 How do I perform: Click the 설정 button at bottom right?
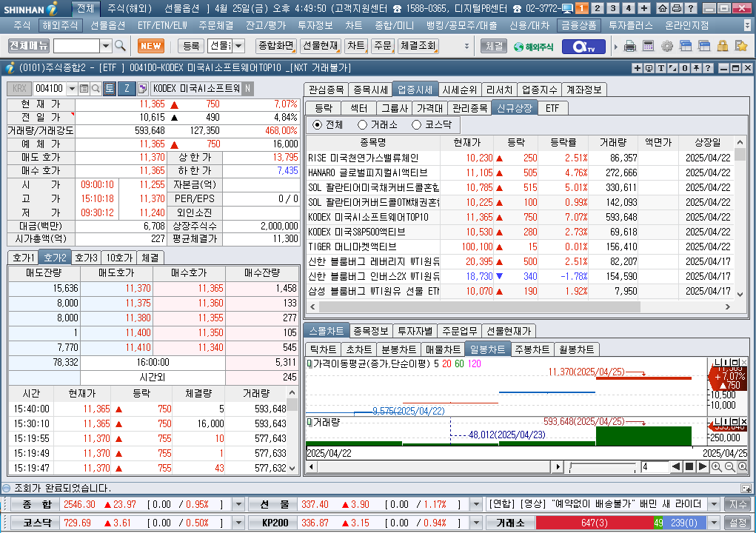point(737,523)
